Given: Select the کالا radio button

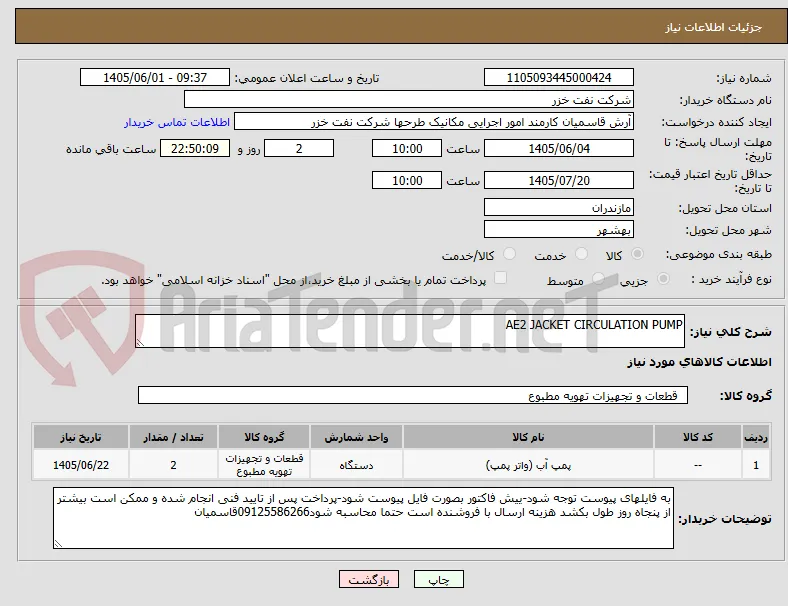Looking at the screenshot, I should coord(637,254).
